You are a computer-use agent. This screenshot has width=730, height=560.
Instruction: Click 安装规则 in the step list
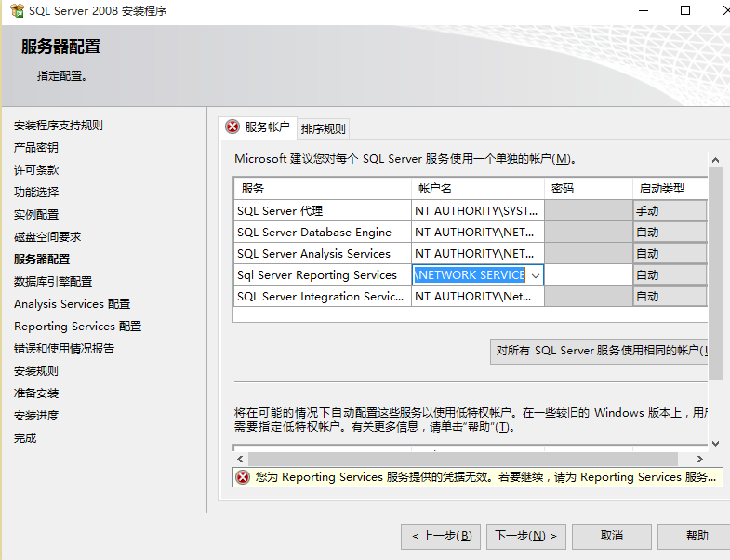(36, 371)
